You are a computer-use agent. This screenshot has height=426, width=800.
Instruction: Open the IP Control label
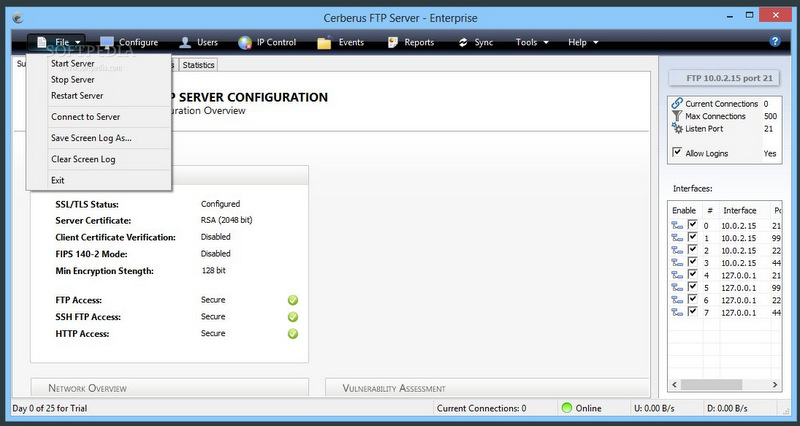click(276, 42)
